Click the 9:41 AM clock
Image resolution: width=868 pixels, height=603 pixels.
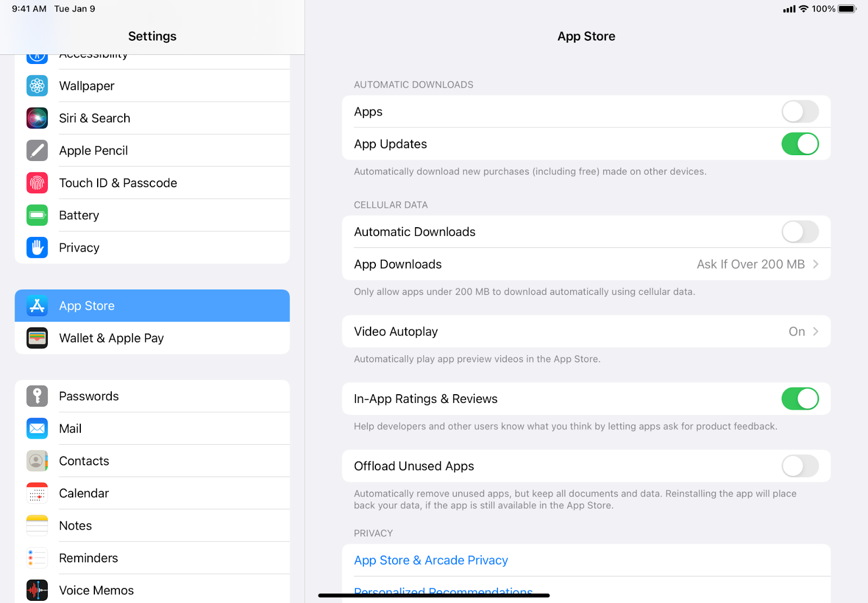coord(29,9)
